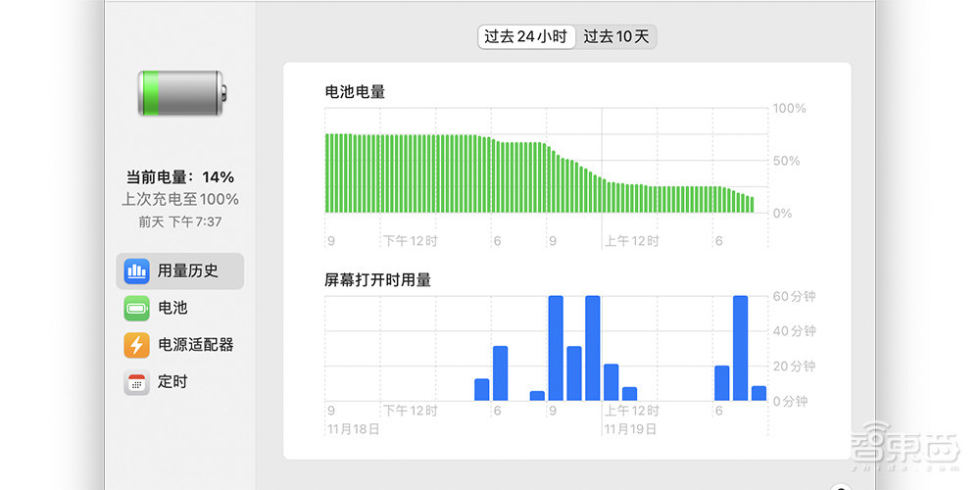
Task: Click the 当前电量: 14% status text
Action: click(x=180, y=177)
